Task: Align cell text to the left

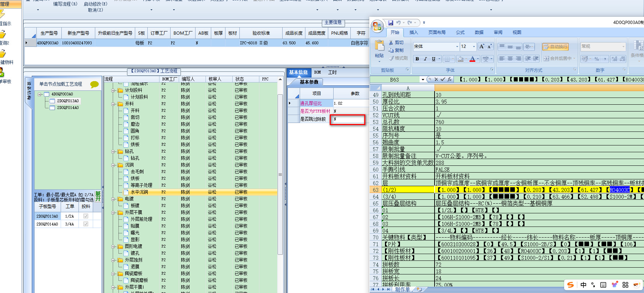Action: pos(502,59)
